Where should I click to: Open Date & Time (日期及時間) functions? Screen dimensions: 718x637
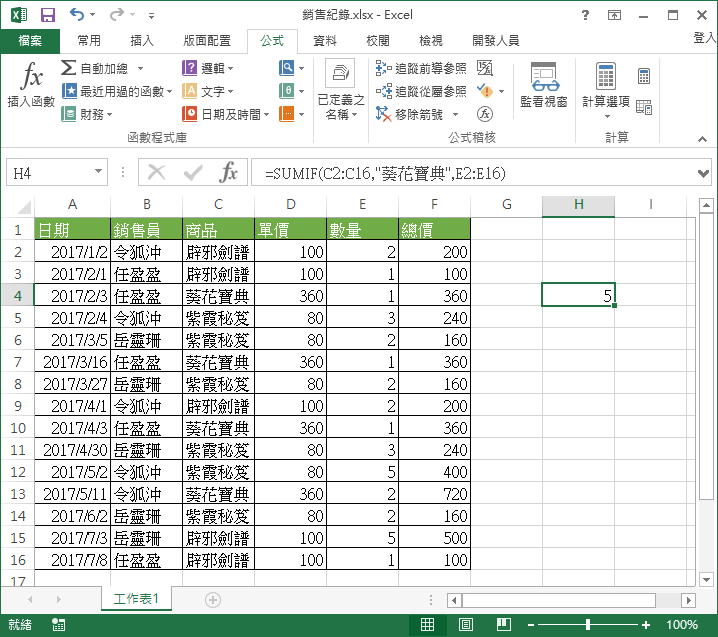click(225, 114)
